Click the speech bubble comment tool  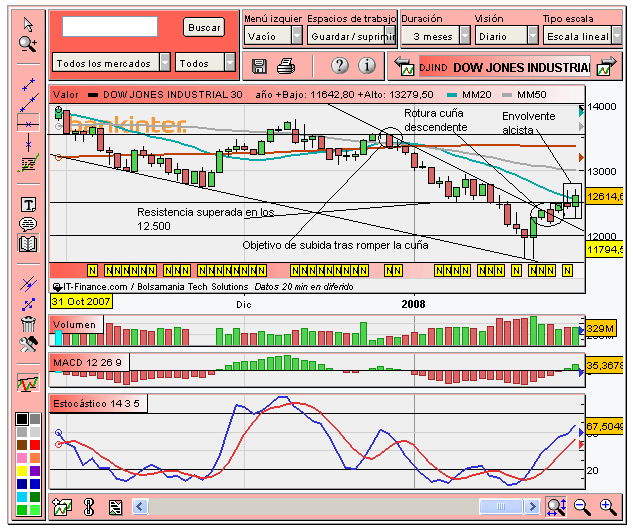28,224
